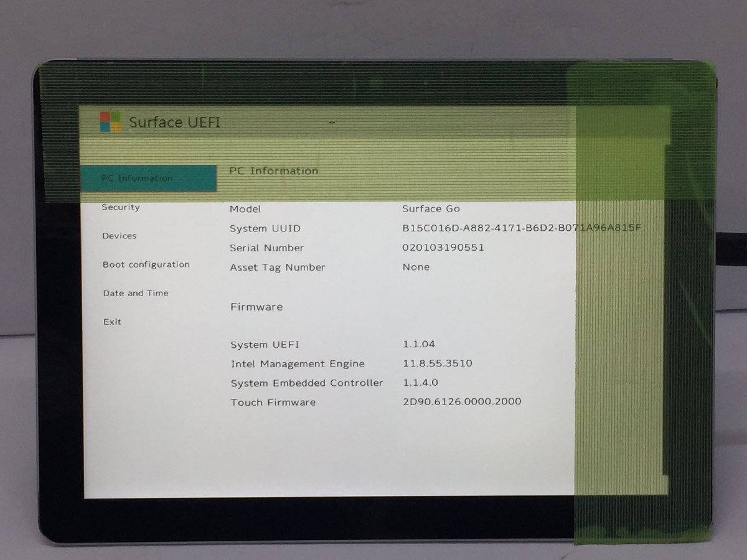
Task: Select the System UEFI label
Action: click(x=265, y=345)
